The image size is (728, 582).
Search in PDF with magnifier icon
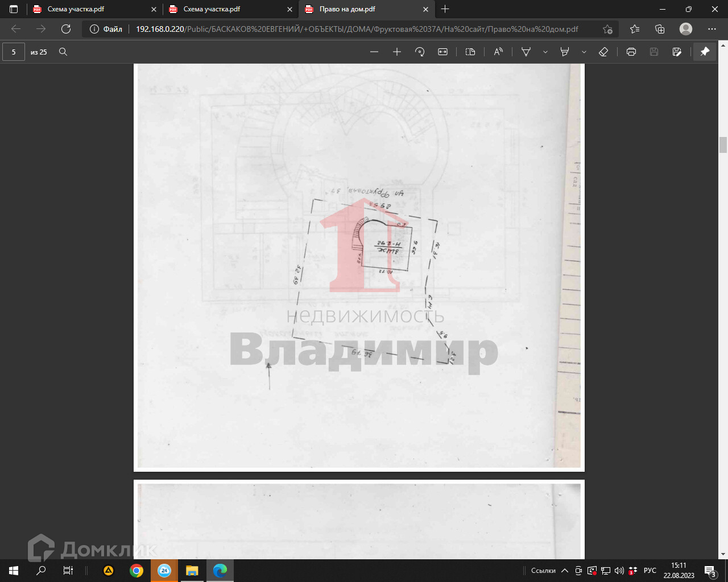click(x=63, y=52)
